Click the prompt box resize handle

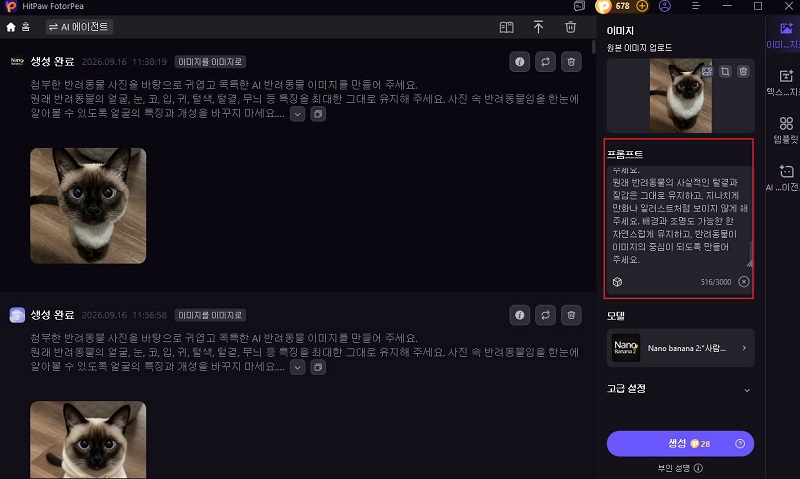749,263
